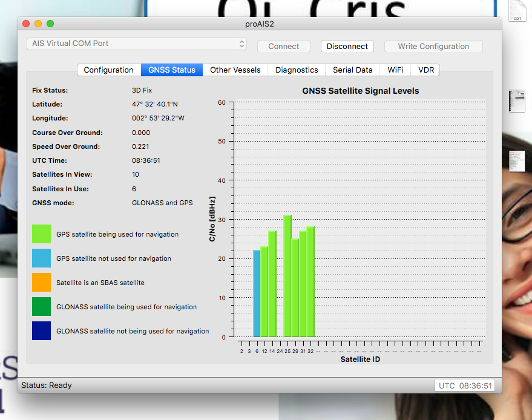Click the green bar for satellite 12
This screenshot has width=532, height=420.
264,292
